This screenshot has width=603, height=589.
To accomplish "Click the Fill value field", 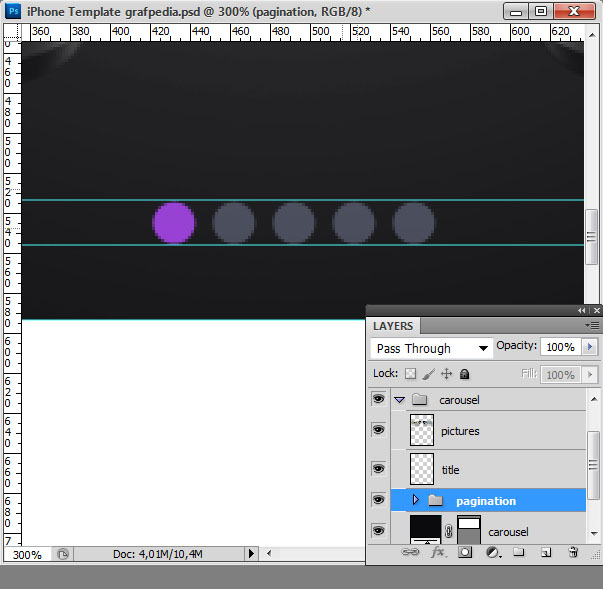I will (561, 374).
